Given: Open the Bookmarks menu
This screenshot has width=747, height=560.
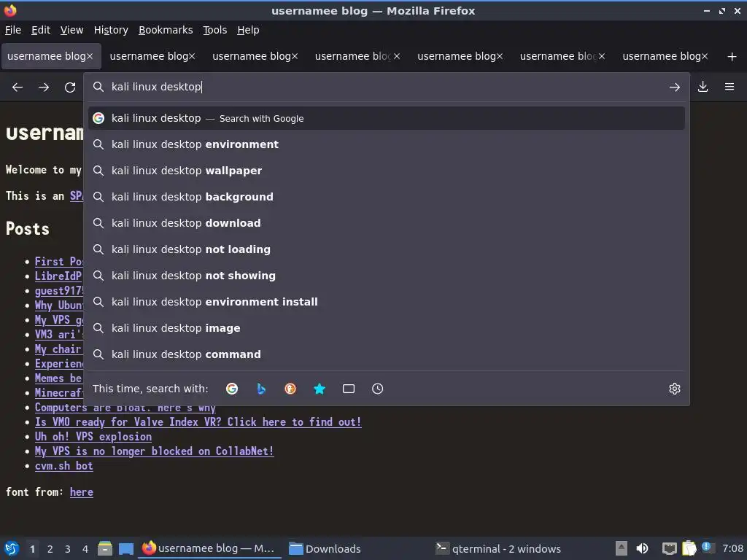Looking at the screenshot, I should [x=166, y=30].
